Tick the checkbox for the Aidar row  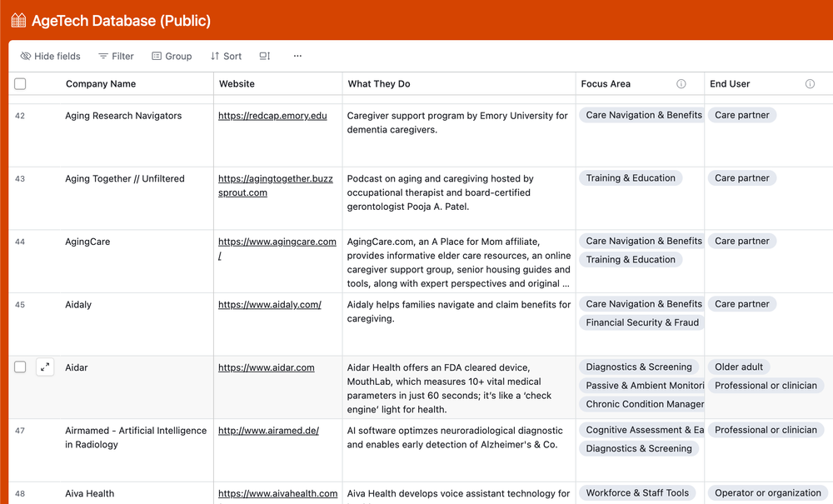(20, 367)
